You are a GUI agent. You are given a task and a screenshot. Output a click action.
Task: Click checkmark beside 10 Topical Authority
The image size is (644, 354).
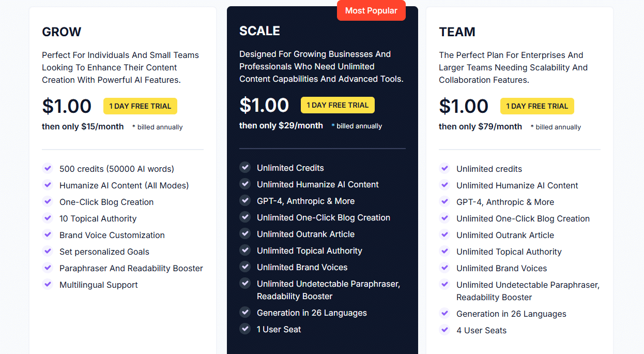tap(48, 218)
